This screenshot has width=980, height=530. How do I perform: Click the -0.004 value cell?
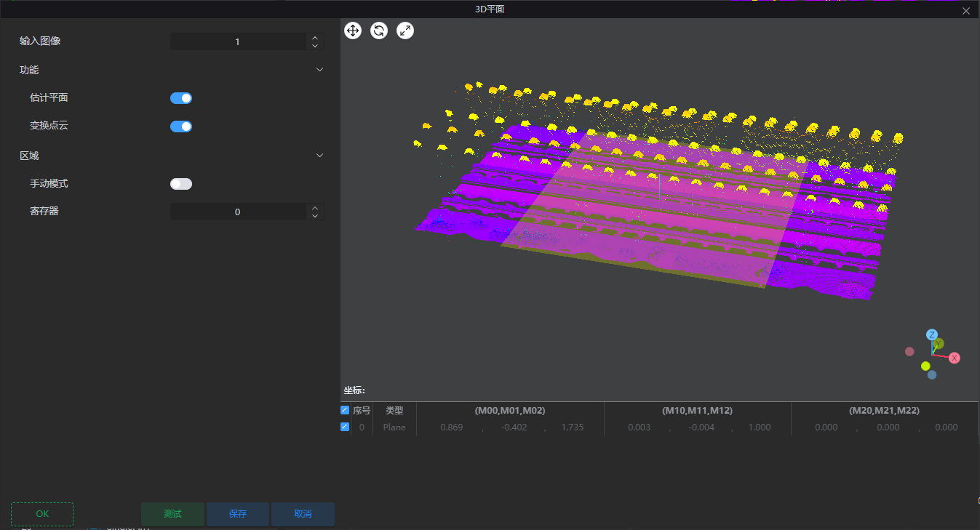tap(701, 427)
